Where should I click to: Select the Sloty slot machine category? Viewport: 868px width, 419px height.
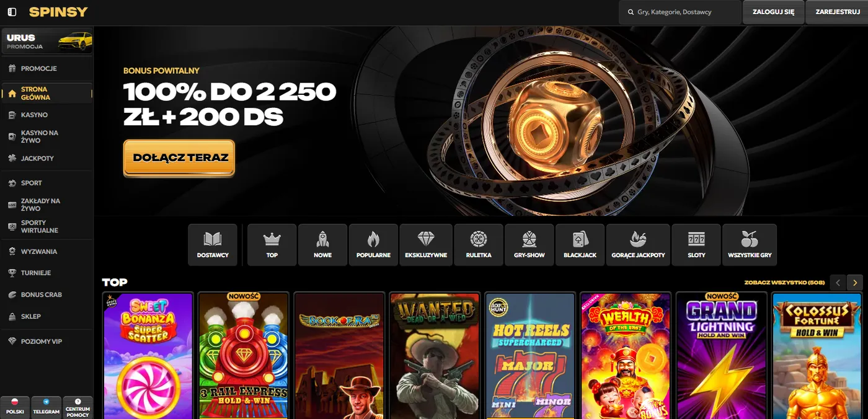696,245
